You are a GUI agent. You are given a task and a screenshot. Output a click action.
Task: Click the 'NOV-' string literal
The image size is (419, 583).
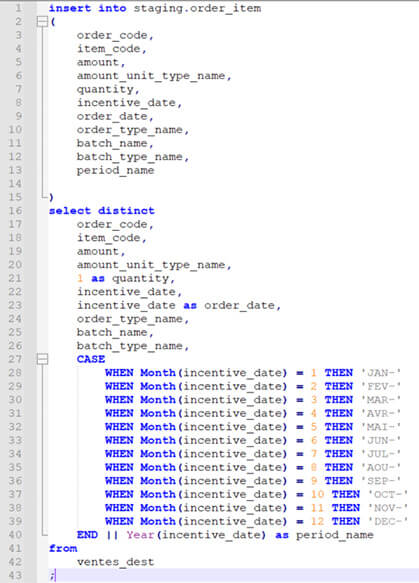pyautogui.click(x=388, y=508)
